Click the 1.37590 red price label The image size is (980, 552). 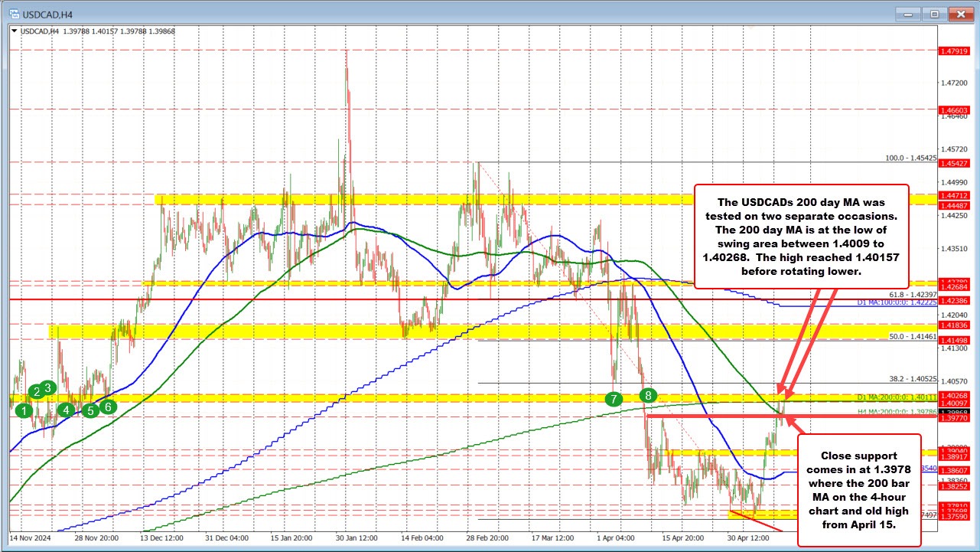point(954,517)
